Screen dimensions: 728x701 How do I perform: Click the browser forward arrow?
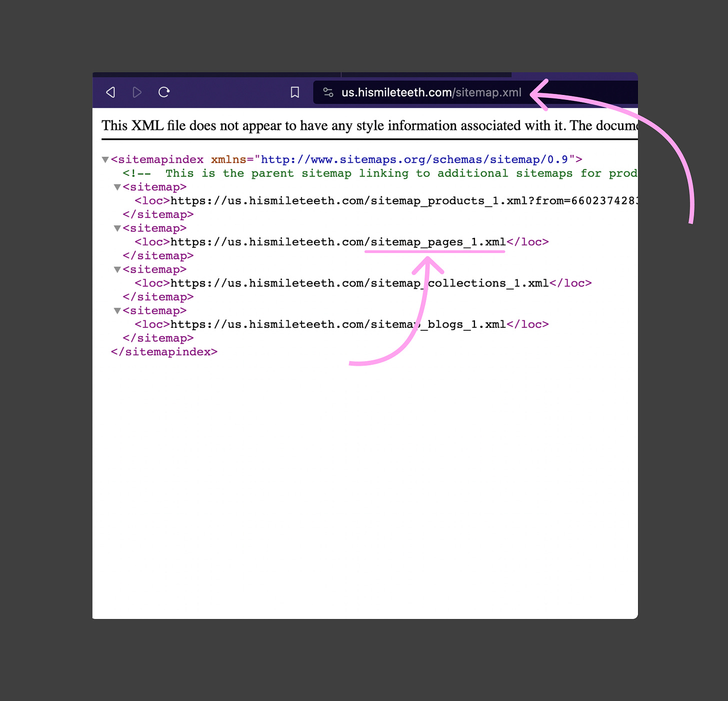tap(137, 92)
